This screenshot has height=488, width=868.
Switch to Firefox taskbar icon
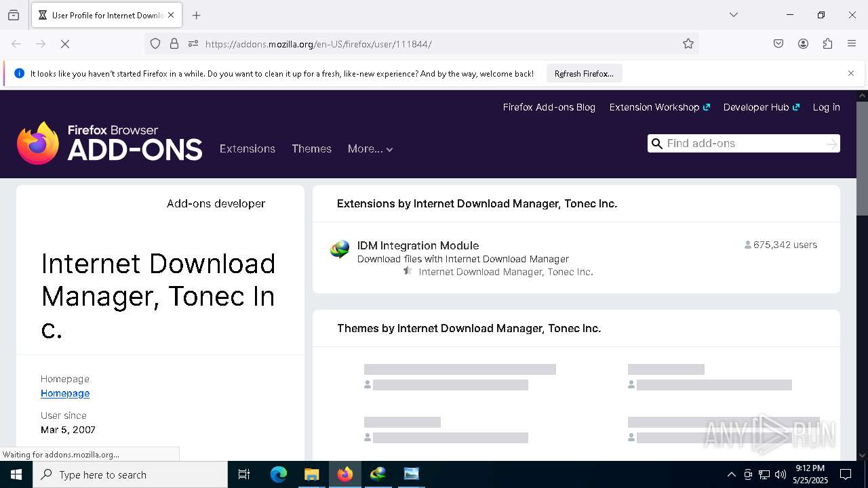click(345, 474)
